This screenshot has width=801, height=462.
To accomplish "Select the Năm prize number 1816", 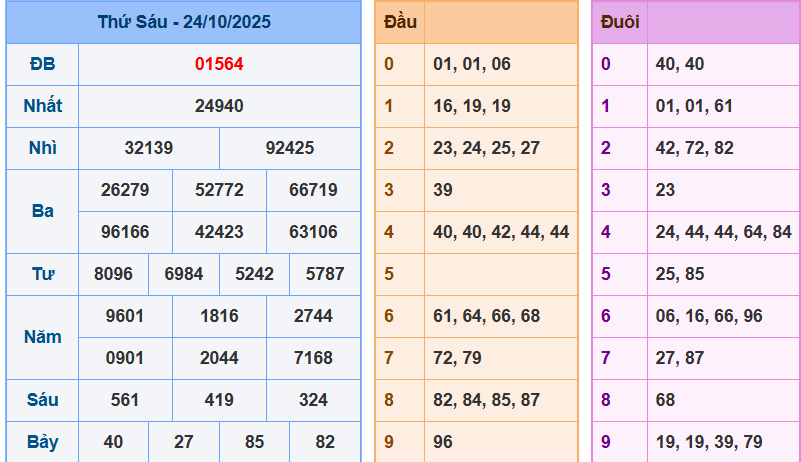I will (219, 316).
